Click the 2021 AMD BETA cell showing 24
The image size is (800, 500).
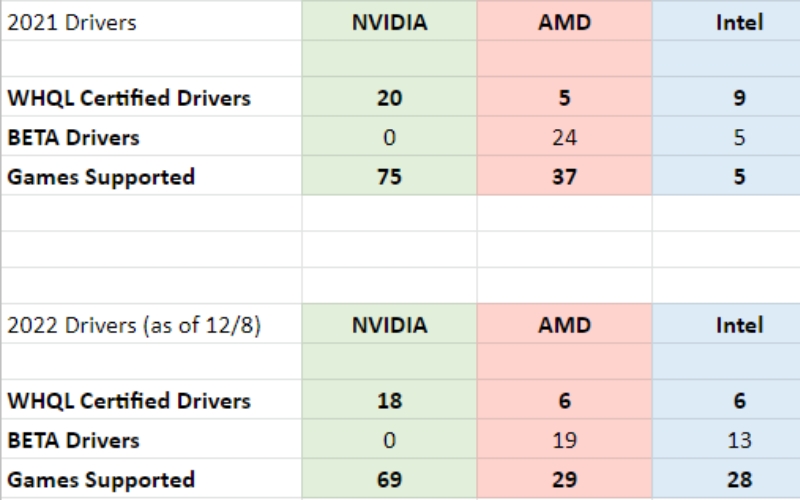[x=564, y=137]
